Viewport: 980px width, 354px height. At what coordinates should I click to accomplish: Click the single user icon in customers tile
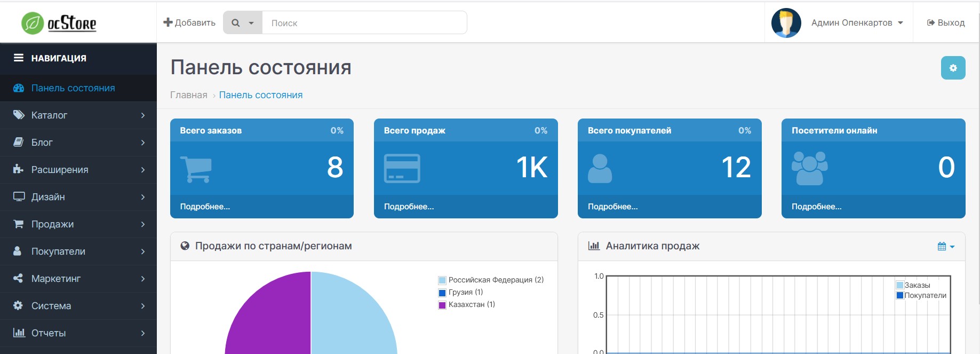click(600, 169)
